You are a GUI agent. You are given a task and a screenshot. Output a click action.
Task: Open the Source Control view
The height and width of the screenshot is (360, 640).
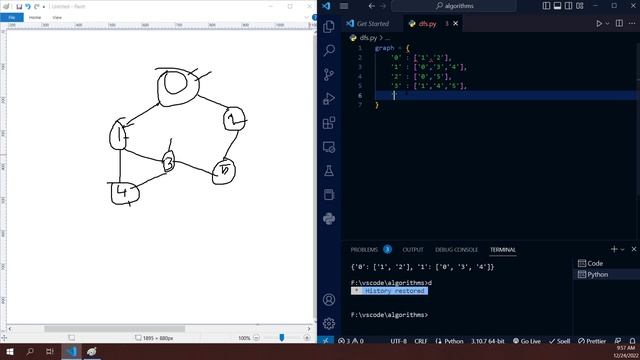click(x=329, y=75)
